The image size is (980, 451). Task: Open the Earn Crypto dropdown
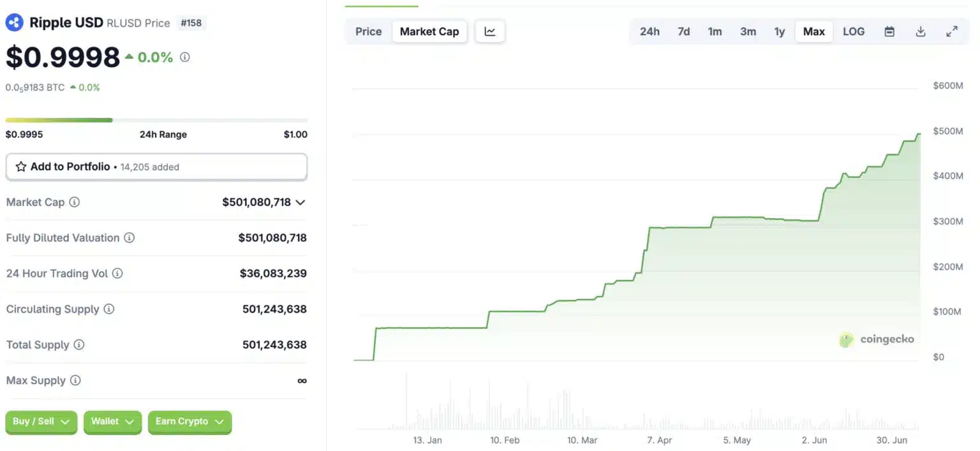pos(189,422)
